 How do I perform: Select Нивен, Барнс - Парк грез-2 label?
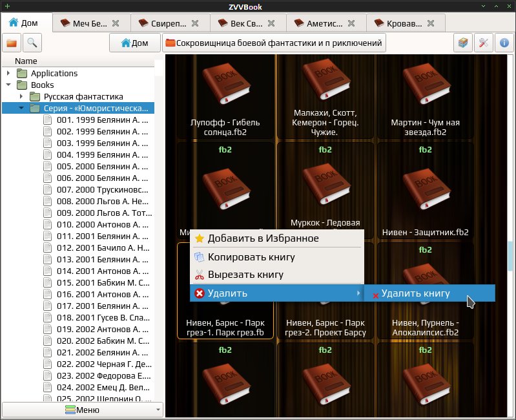click(x=325, y=328)
